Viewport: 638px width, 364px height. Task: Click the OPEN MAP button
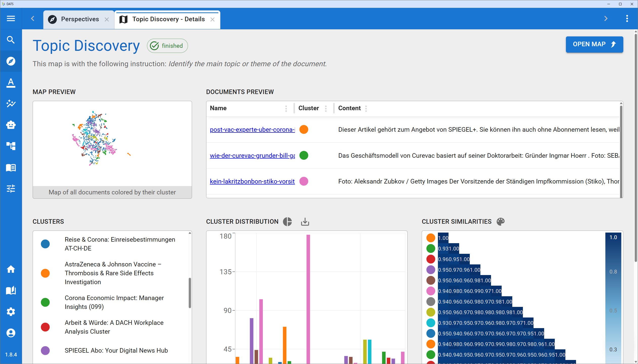[594, 44]
